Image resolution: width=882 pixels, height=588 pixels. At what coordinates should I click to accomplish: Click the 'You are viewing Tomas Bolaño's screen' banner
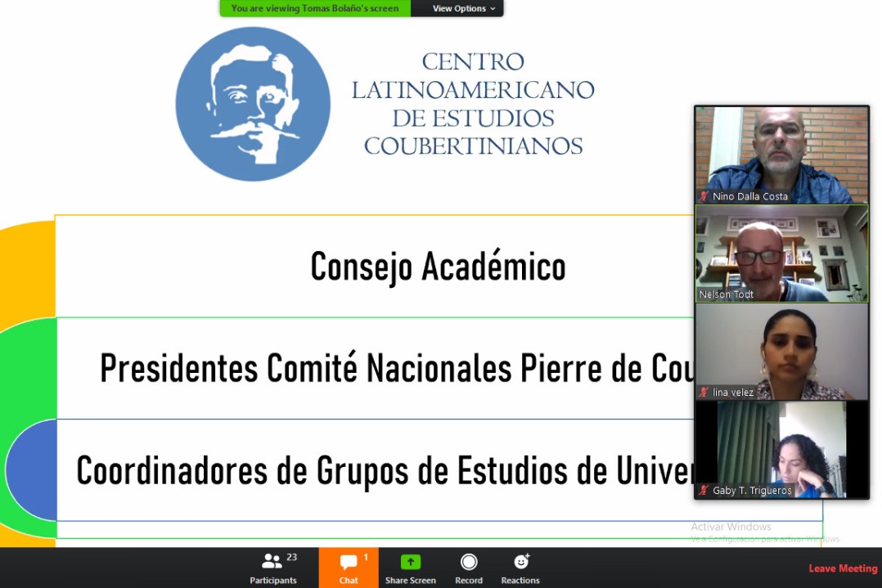pos(315,8)
